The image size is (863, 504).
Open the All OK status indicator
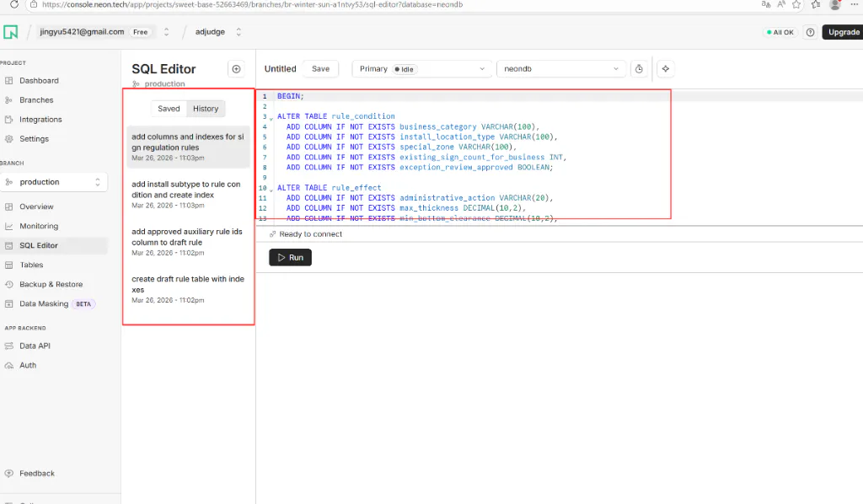point(780,32)
